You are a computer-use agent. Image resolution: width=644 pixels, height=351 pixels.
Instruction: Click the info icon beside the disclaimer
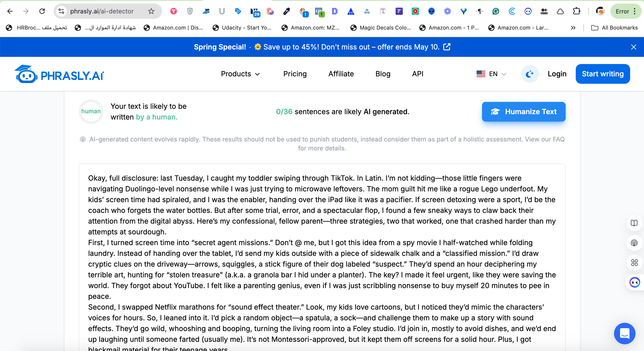pos(83,139)
